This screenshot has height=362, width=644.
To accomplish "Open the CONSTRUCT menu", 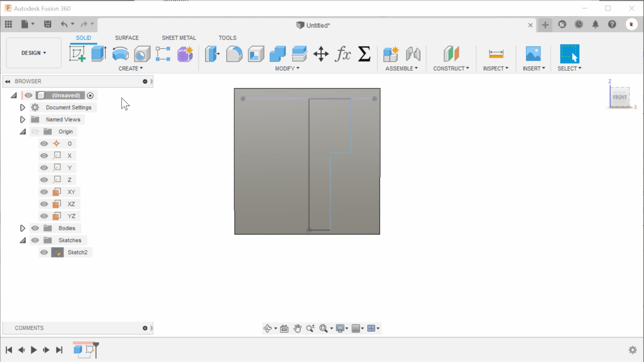I will (x=451, y=68).
